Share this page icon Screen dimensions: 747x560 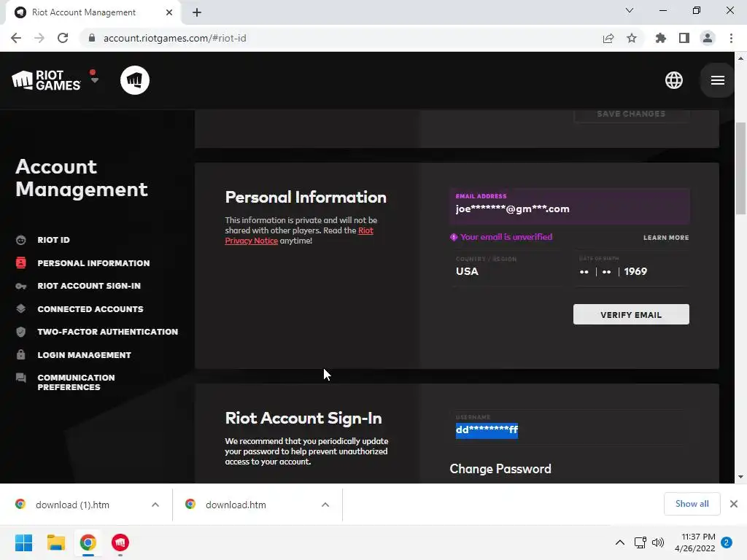(x=608, y=38)
